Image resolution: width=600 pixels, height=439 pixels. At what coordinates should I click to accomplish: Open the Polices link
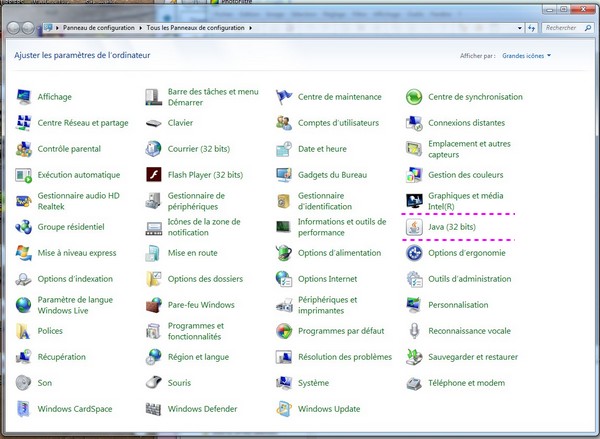pyautogui.click(x=50, y=331)
